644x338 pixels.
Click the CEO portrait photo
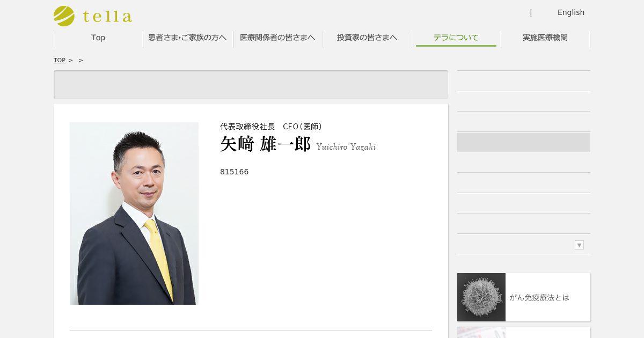pyautogui.click(x=134, y=214)
